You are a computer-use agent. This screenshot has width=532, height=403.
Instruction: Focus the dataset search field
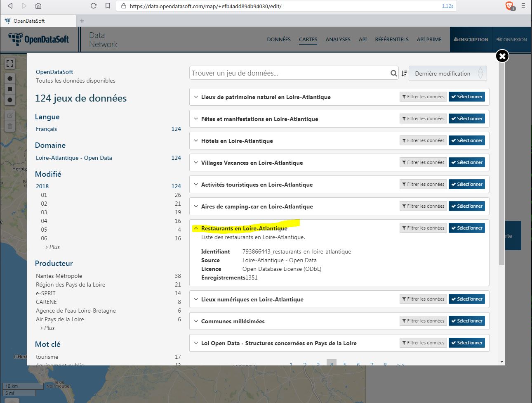pos(289,73)
